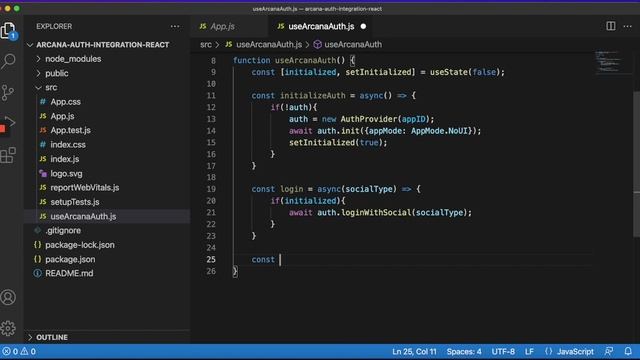
Task: Select the useArcanaAuth.js editor tab
Action: (321, 27)
